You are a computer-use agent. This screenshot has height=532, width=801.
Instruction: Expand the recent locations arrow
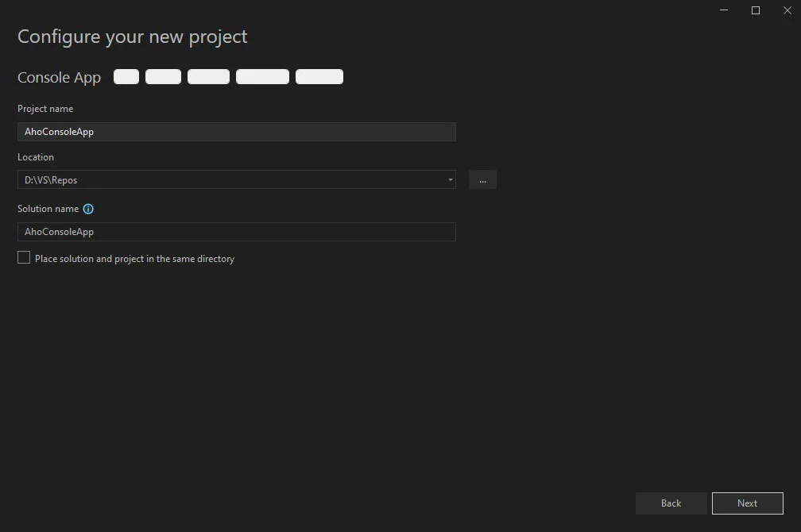click(450, 179)
